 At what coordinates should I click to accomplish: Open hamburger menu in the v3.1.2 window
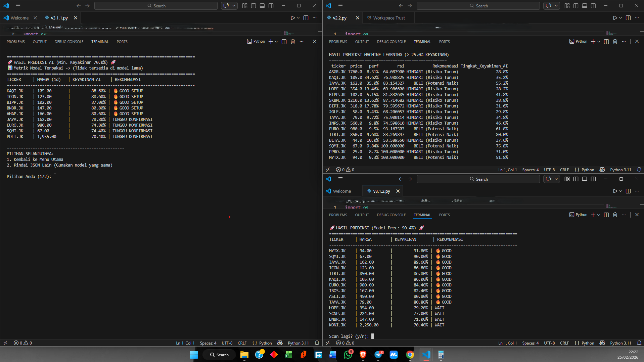(340, 179)
